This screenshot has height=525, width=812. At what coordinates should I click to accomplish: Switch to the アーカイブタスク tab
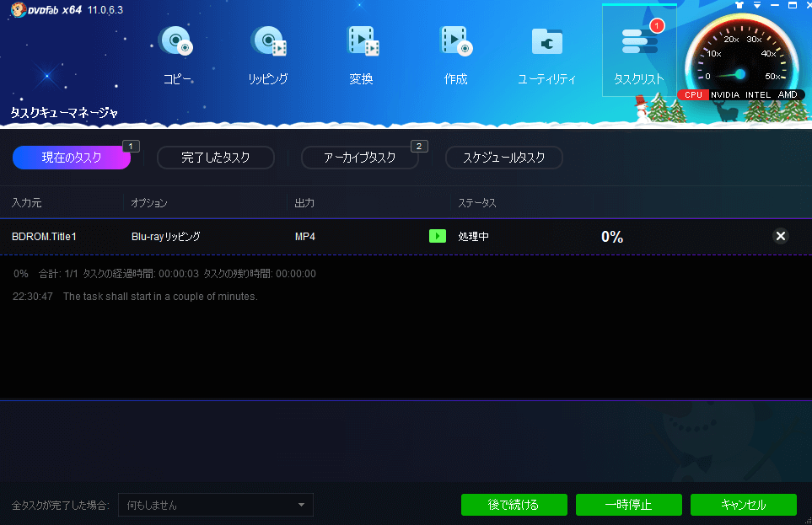[x=359, y=158]
